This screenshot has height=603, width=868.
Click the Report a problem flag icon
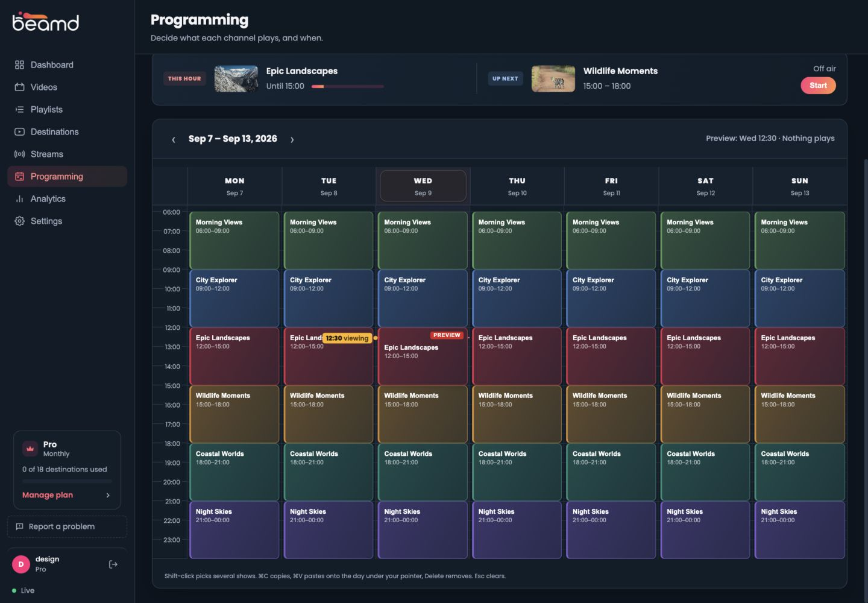point(19,526)
